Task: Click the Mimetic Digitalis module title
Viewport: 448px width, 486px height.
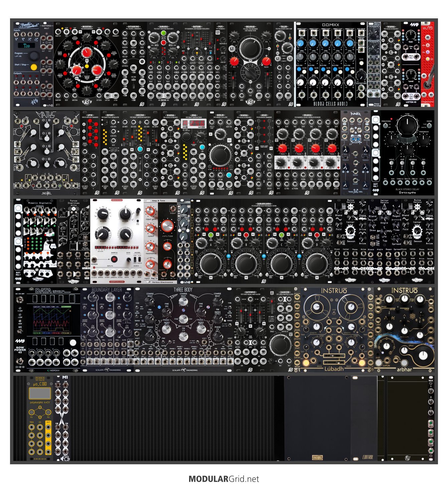Action: tap(40, 203)
